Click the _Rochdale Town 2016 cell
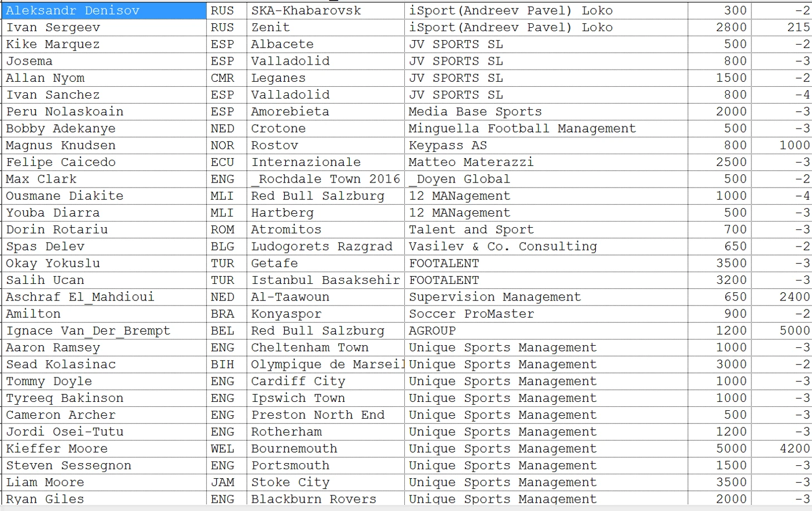 pyautogui.click(x=325, y=179)
